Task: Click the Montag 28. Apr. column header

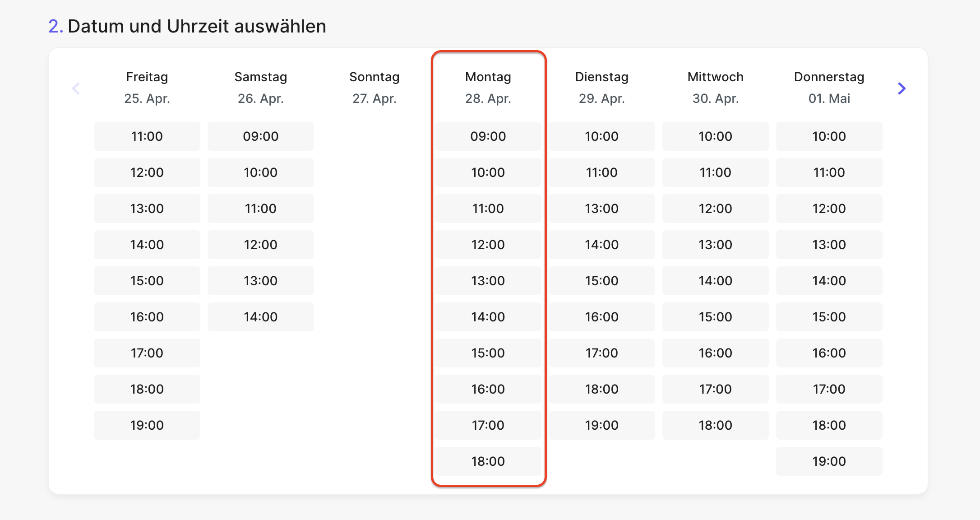Action: [488, 88]
